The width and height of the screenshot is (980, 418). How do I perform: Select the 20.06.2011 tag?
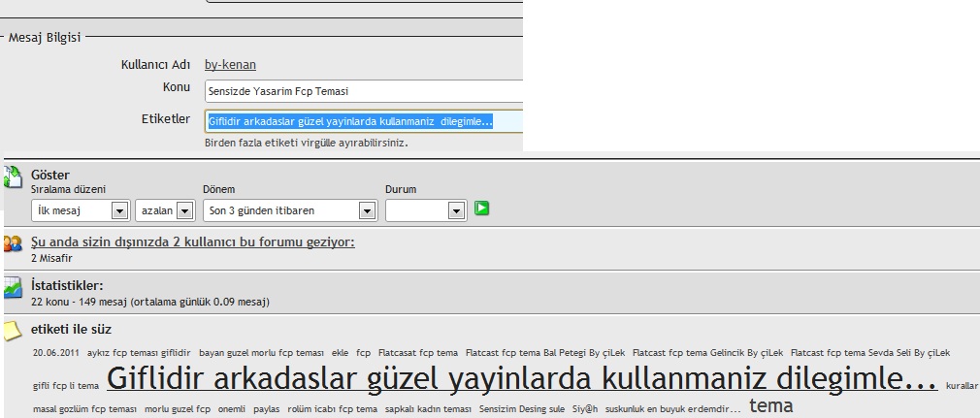click(x=55, y=353)
